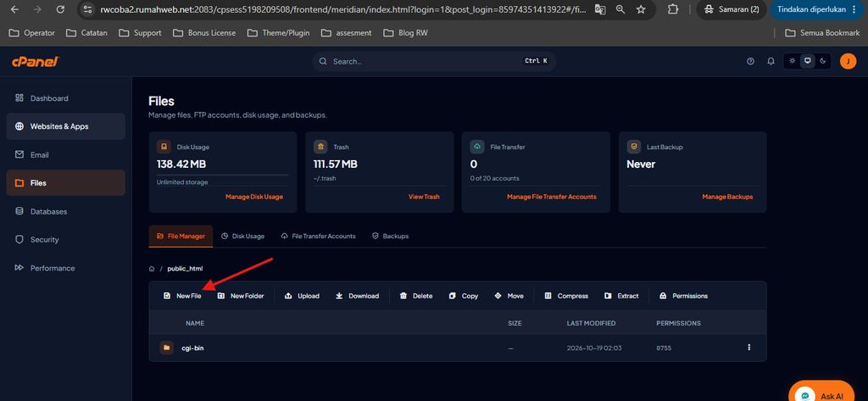Click the Tindakan diperlukan button
Viewport: 868px width, 401px height.
tap(817, 9)
